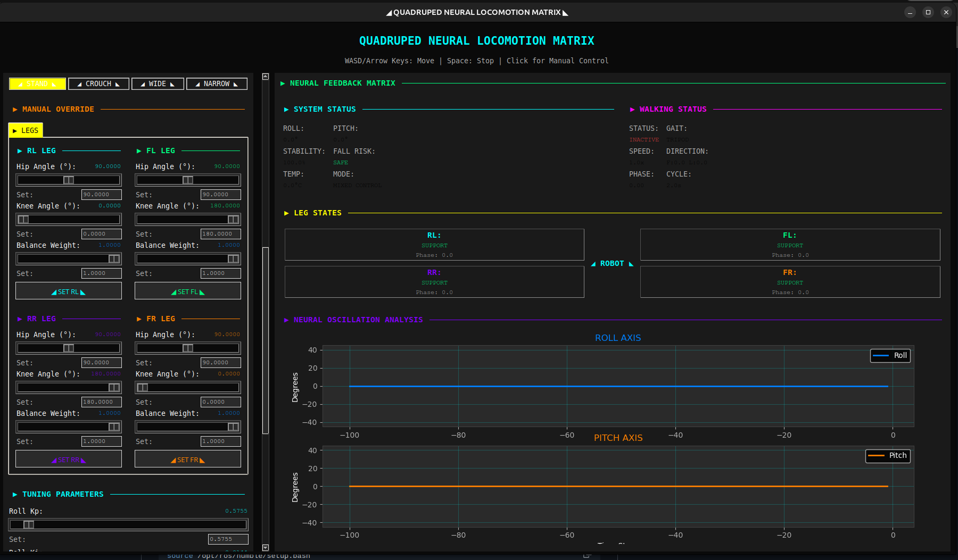Select the FL leg state card
This screenshot has width=958, height=560.
click(x=790, y=245)
